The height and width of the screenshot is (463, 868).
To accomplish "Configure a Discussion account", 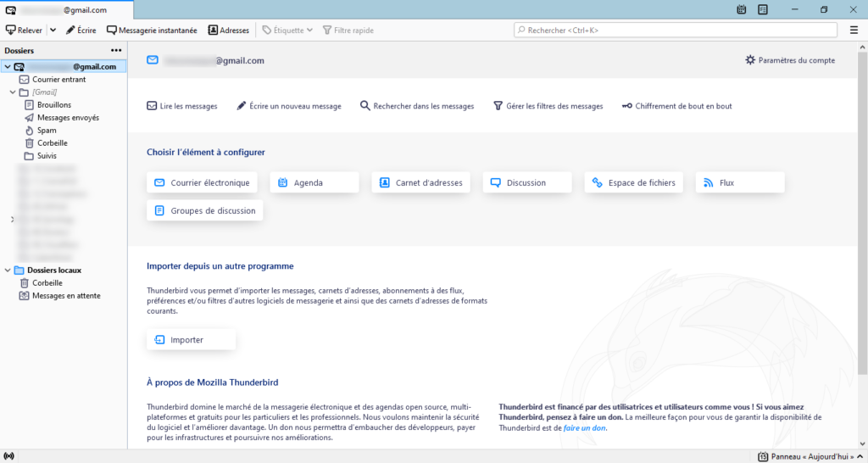I will tap(527, 183).
